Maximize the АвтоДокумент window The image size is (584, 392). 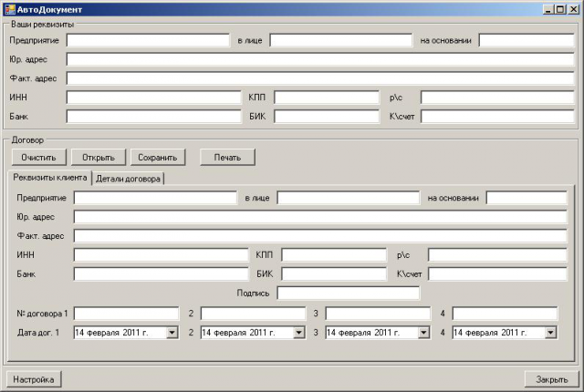tap(560, 9)
